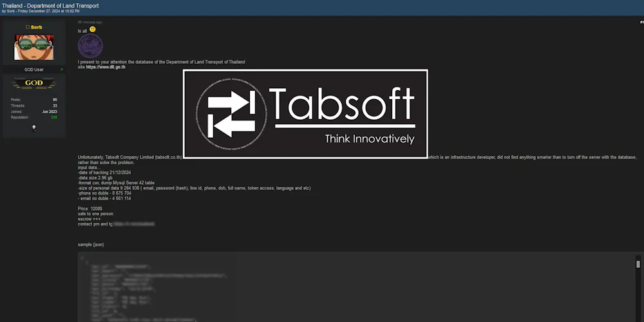The width and height of the screenshot is (644, 322).
Task: Click the green online status dot
Action: 62,69
